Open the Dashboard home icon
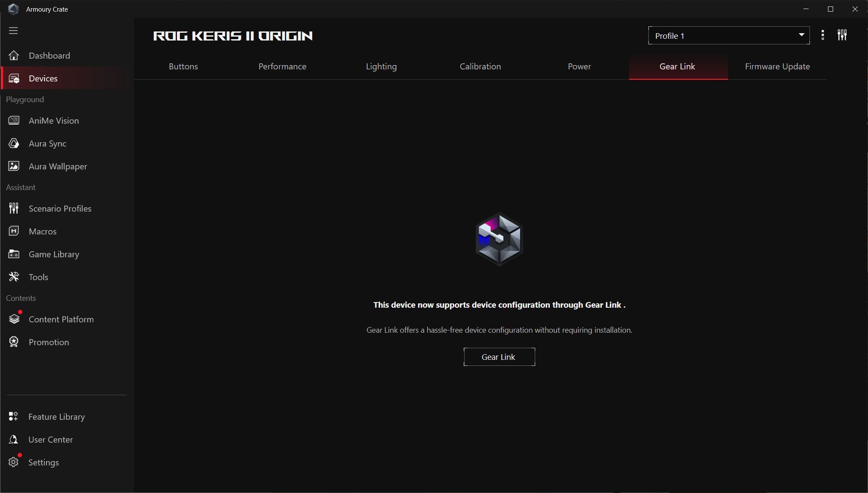Viewport: 868px width, 493px height. [14, 56]
